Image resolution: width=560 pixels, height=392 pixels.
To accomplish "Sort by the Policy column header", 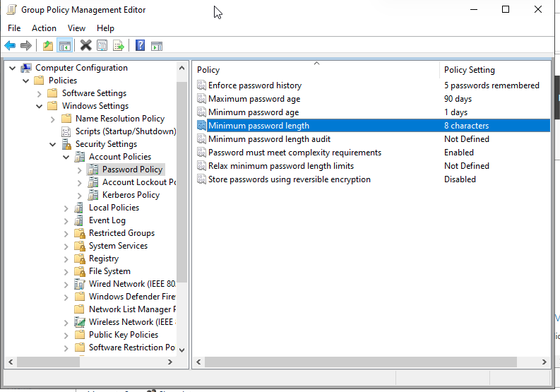I will pyautogui.click(x=316, y=70).
